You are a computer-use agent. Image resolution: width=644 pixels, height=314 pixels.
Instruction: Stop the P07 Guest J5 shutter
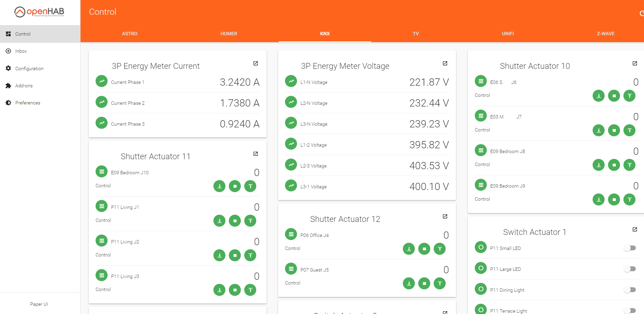[x=424, y=284]
